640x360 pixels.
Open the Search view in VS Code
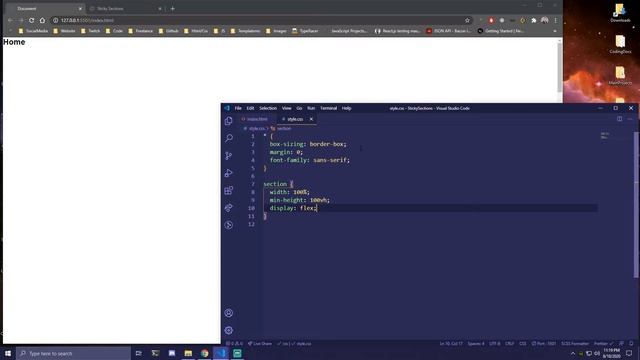pos(229,138)
